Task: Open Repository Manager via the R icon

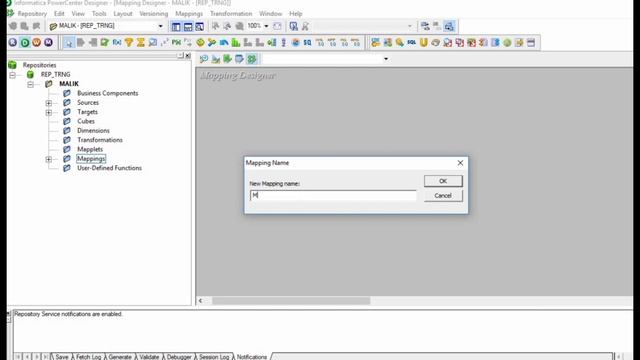Action: (13, 42)
